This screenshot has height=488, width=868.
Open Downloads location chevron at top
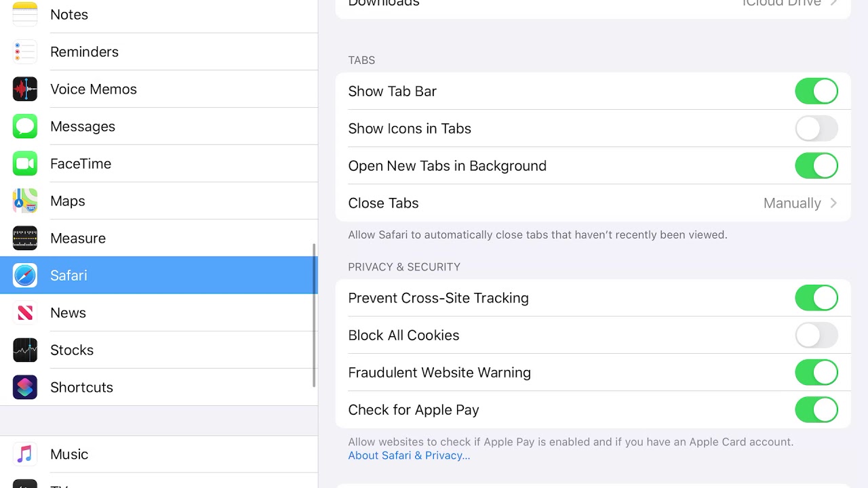coord(833,3)
